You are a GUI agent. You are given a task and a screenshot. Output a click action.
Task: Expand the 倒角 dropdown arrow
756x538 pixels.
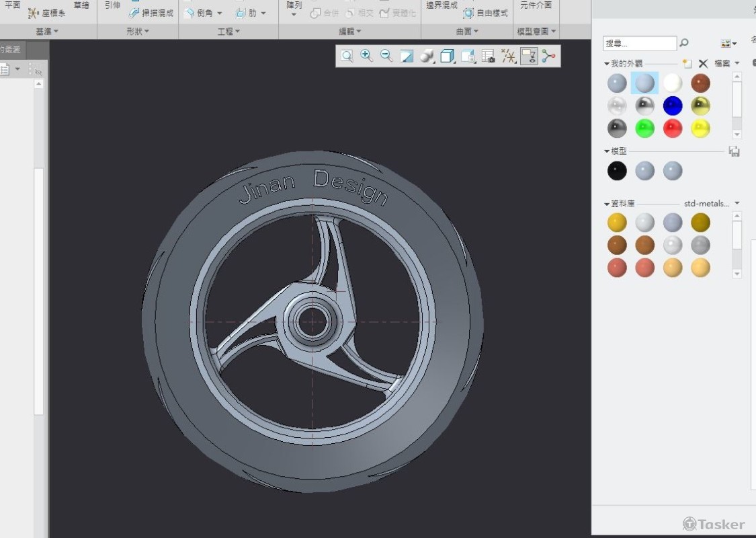(219, 13)
